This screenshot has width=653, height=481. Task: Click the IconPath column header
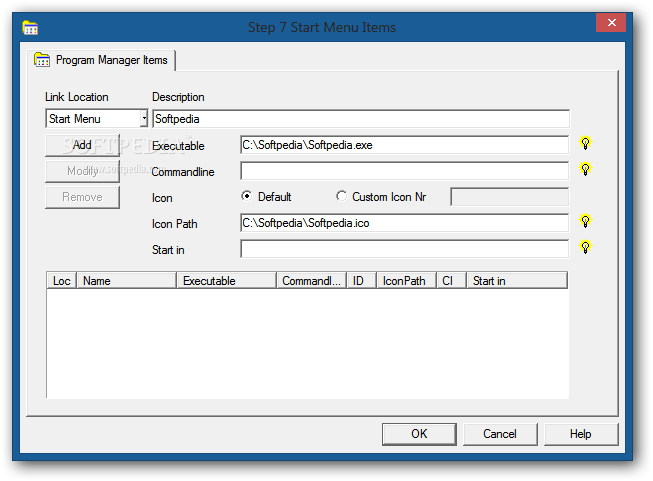[x=406, y=281]
